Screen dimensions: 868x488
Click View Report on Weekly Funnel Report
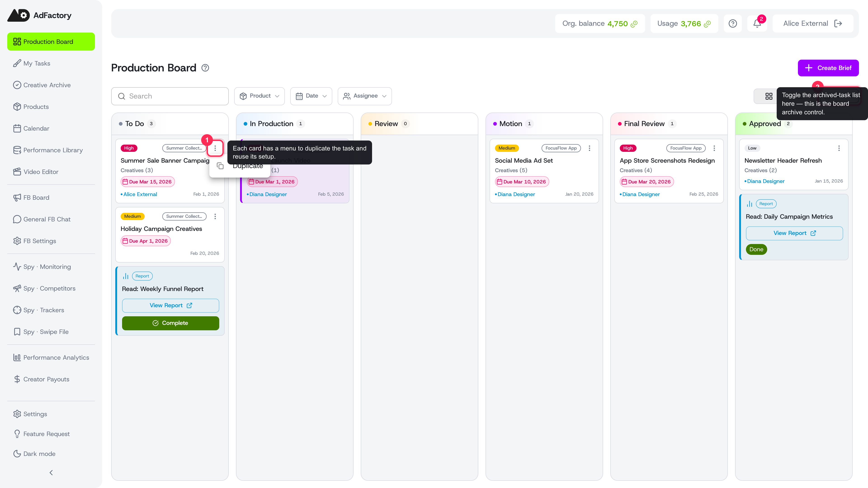pyautogui.click(x=170, y=305)
